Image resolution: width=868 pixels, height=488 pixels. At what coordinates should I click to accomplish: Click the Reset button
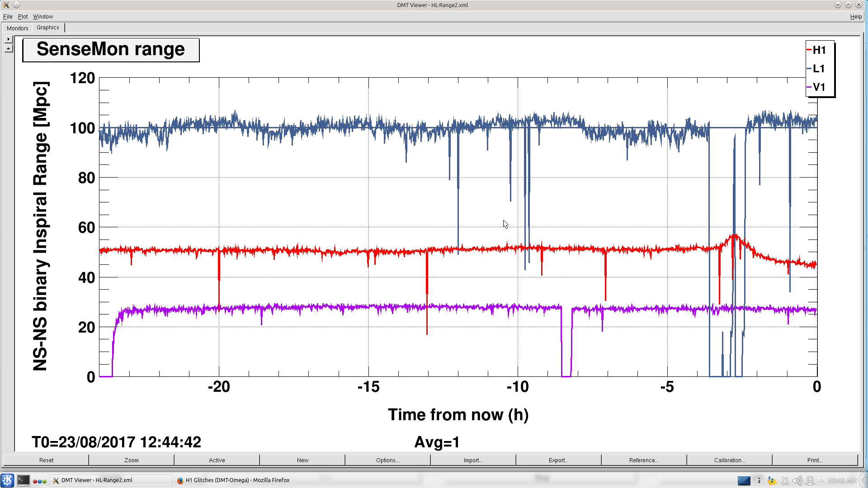[x=46, y=460]
